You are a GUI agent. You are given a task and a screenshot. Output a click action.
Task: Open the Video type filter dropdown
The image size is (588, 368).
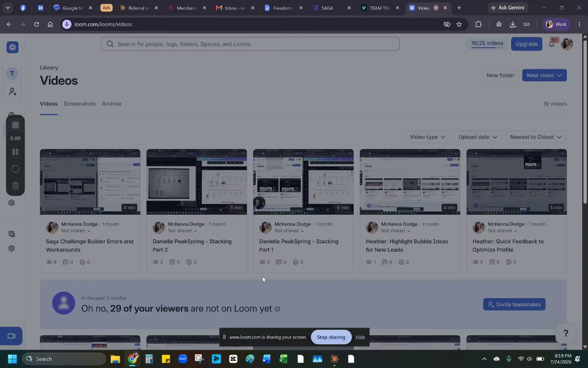[428, 137]
